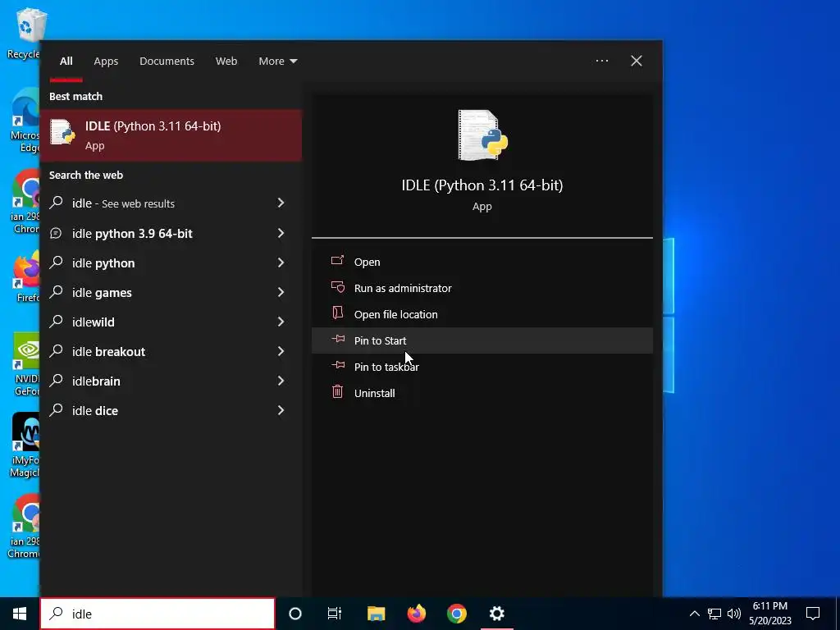
Task: Click the IDLE (Python 3.11 64-bit) title in preview
Action: coord(482,185)
